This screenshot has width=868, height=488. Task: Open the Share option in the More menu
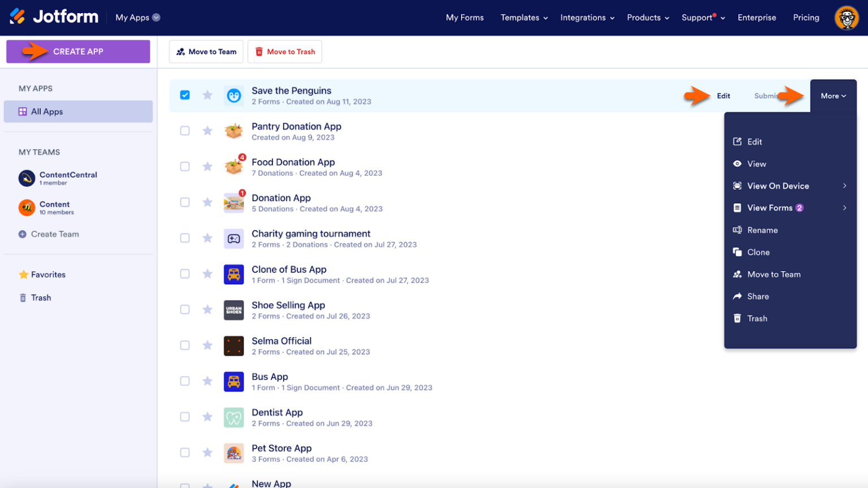(757, 296)
